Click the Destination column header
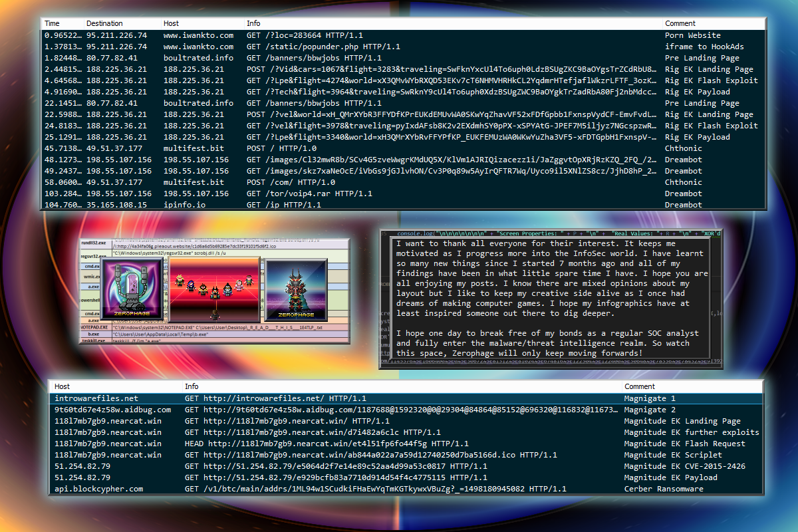Image resolution: width=798 pixels, height=532 pixels. click(104, 23)
